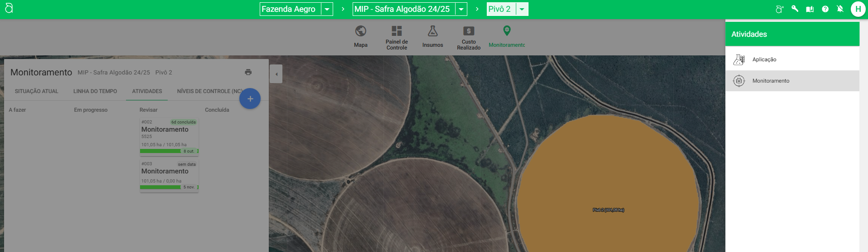The width and height of the screenshot is (868, 252).
Task: Open the book documentation icon
Action: coord(810,9)
